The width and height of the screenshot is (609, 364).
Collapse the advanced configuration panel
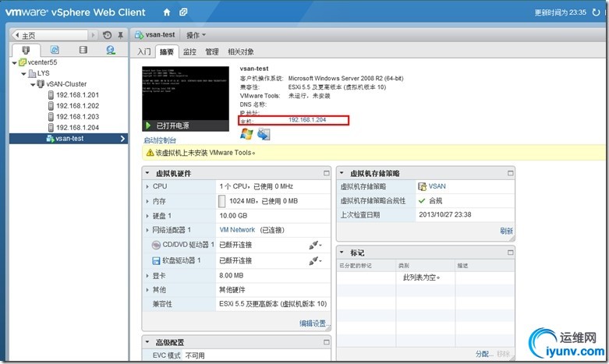147,342
